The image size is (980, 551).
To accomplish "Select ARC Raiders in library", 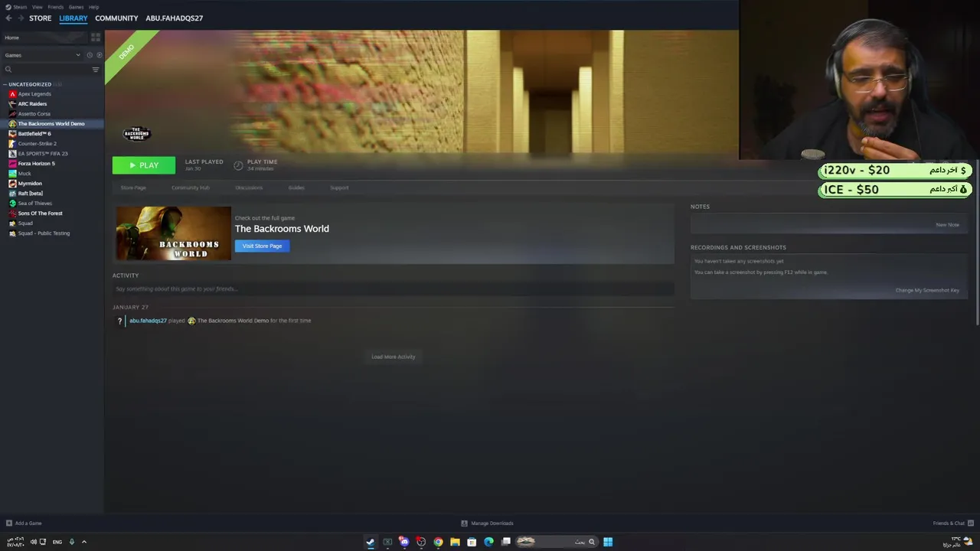I will click(32, 104).
